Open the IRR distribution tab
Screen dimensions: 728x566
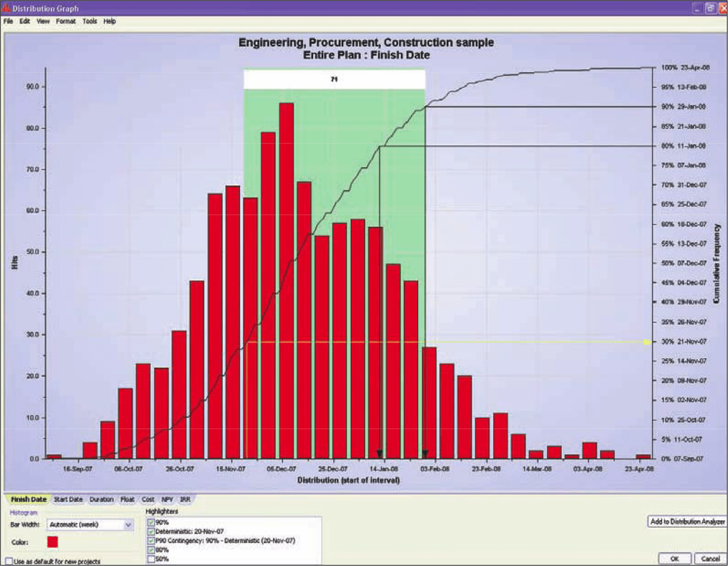point(185,499)
